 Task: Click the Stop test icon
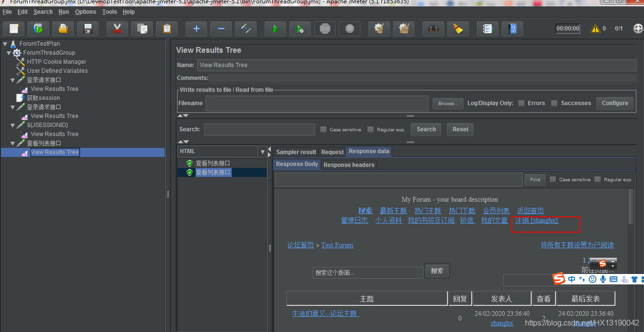[x=325, y=29]
